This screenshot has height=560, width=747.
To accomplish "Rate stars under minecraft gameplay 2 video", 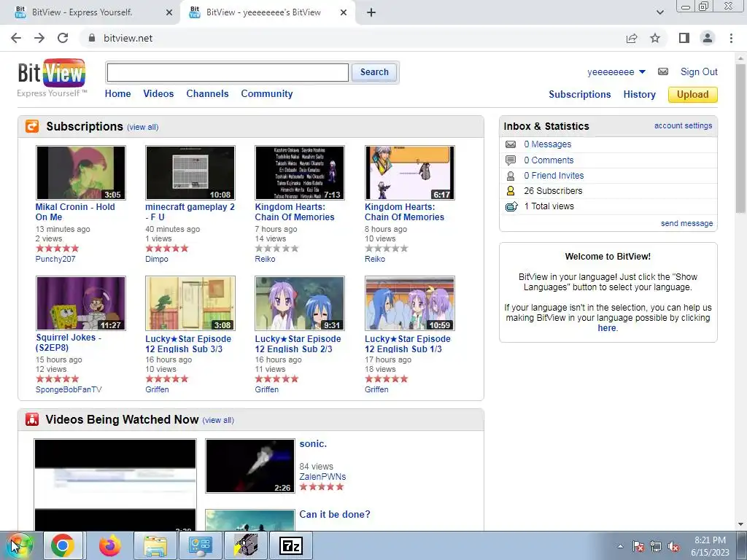I will tap(167, 248).
